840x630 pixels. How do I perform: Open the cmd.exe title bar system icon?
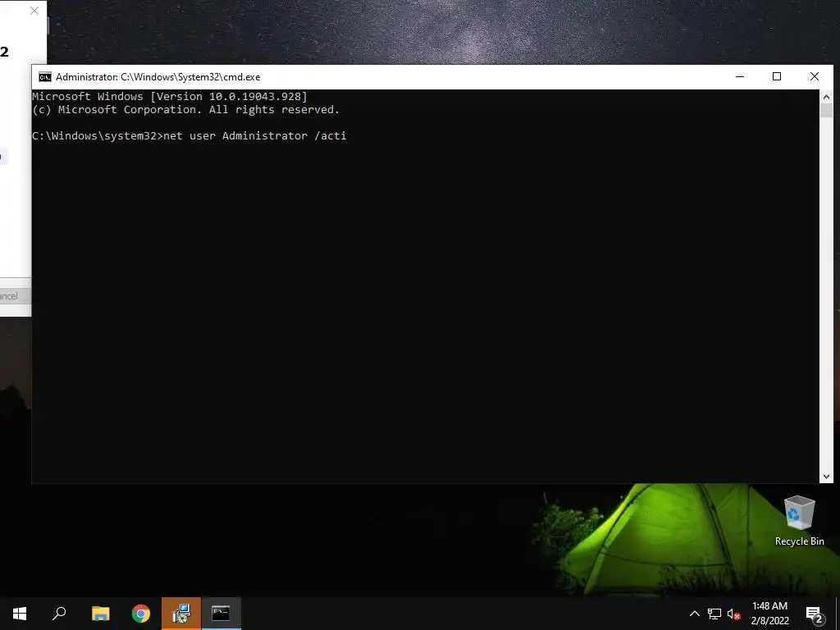45,76
